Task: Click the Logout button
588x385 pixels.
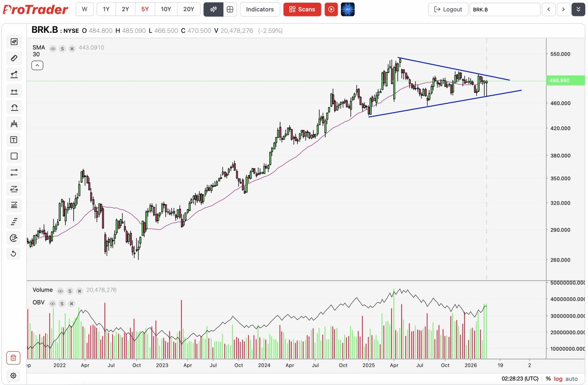Action: (447, 9)
